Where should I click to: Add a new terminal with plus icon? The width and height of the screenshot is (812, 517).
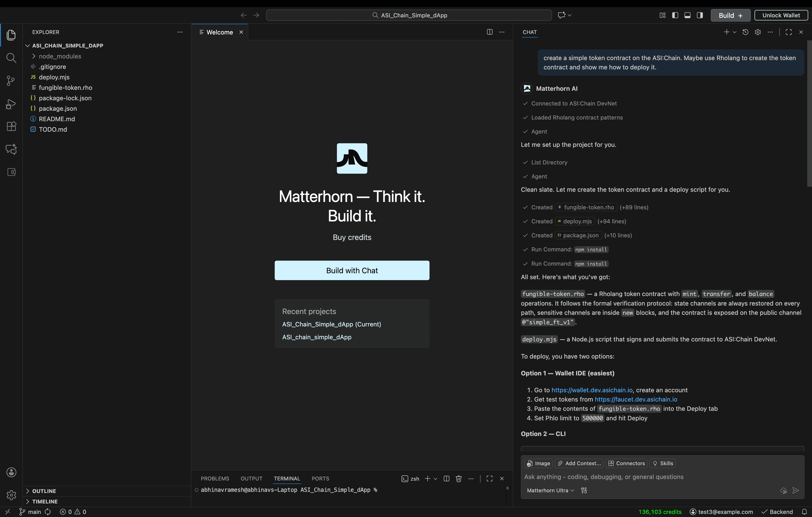pyautogui.click(x=428, y=479)
